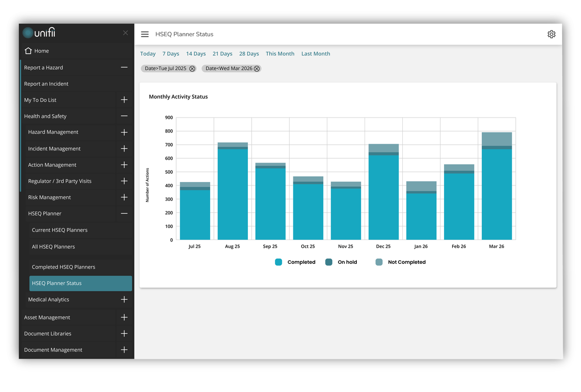581x392 pixels.
Task: Close sidebar with the X icon
Action: tap(125, 33)
